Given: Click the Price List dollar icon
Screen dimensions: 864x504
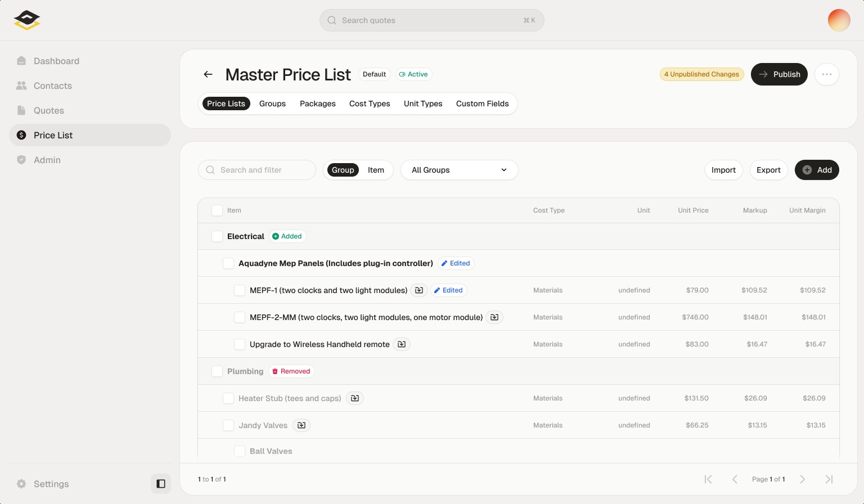Looking at the screenshot, I should point(21,135).
